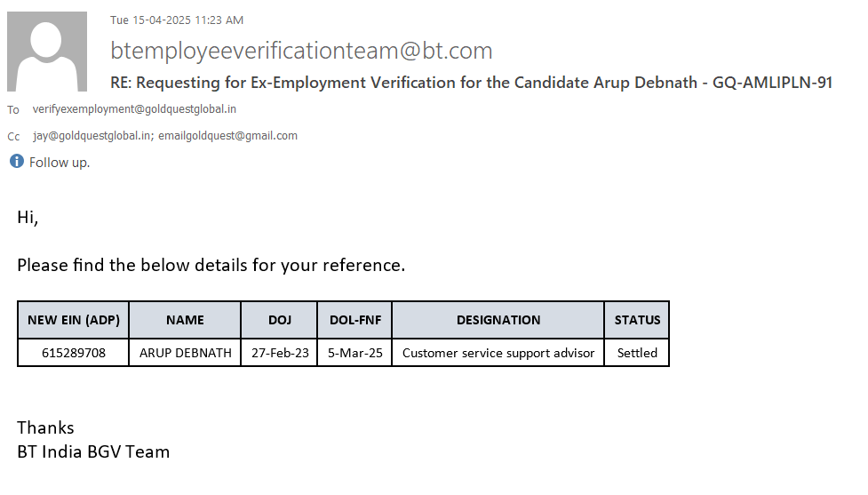
Task: Click the email subject line
Action: point(471,83)
